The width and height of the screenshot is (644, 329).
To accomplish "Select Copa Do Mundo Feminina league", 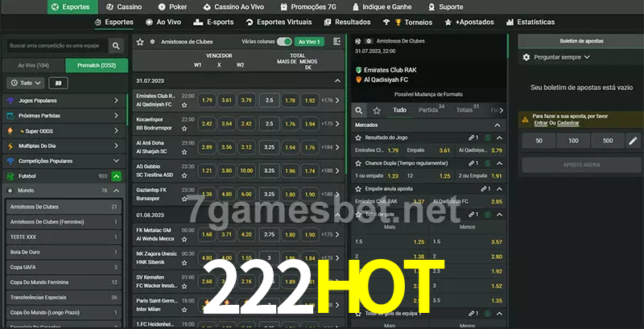I will [x=64, y=282].
